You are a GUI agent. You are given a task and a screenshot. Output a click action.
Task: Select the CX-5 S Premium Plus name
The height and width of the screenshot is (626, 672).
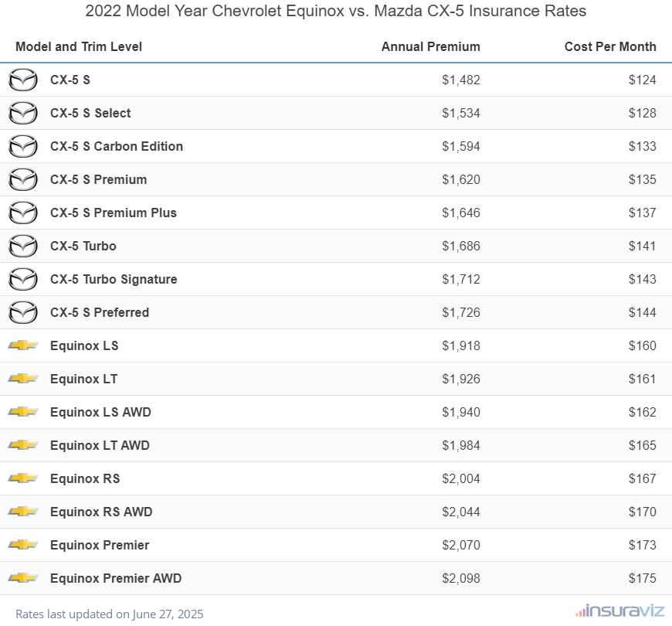(114, 213)
